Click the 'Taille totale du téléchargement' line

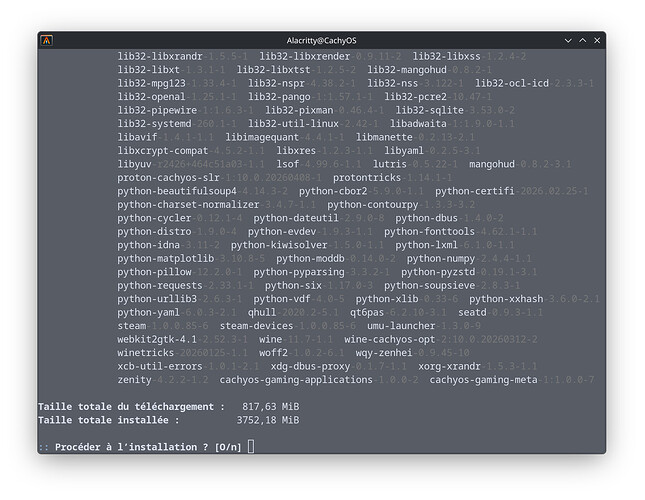pyautogui.click(x=131, y=407)
